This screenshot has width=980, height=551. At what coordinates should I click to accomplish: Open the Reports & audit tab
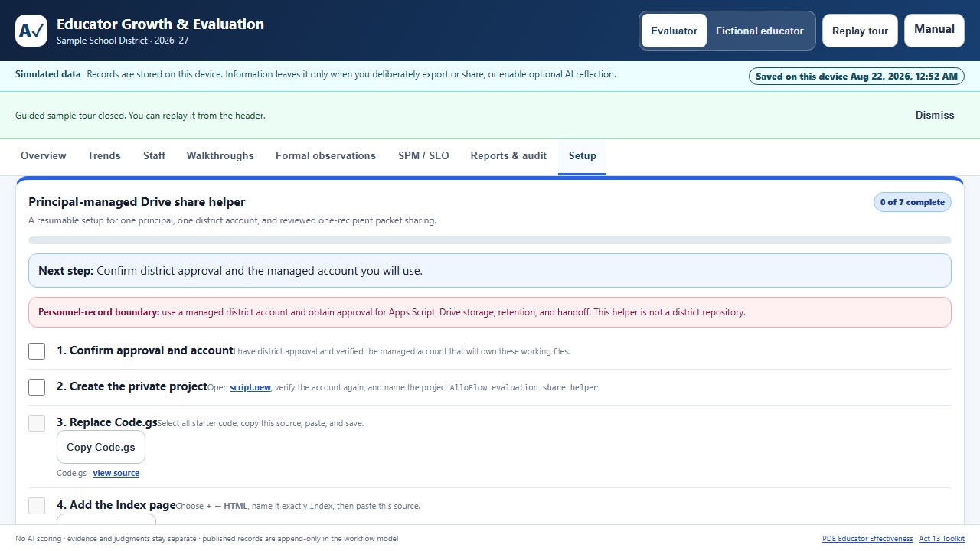[508, 155]
